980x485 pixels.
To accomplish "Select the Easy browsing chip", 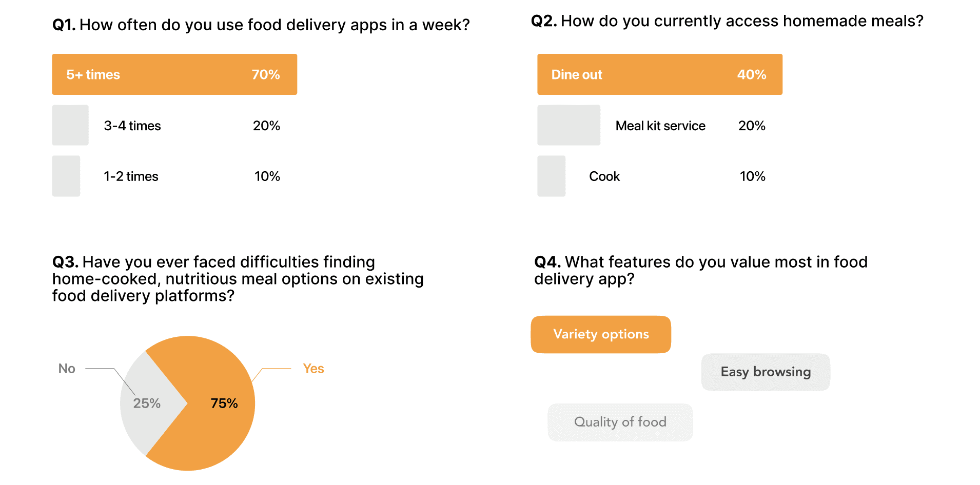I will (x=765, y=372).
